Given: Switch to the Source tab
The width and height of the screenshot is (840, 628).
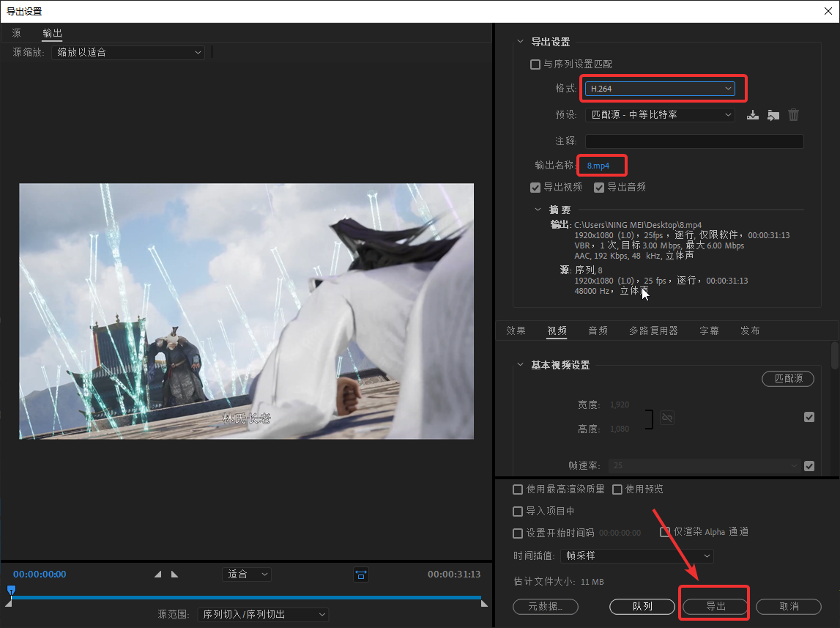Looking at the screenshot, I should (x=17, y=33).
